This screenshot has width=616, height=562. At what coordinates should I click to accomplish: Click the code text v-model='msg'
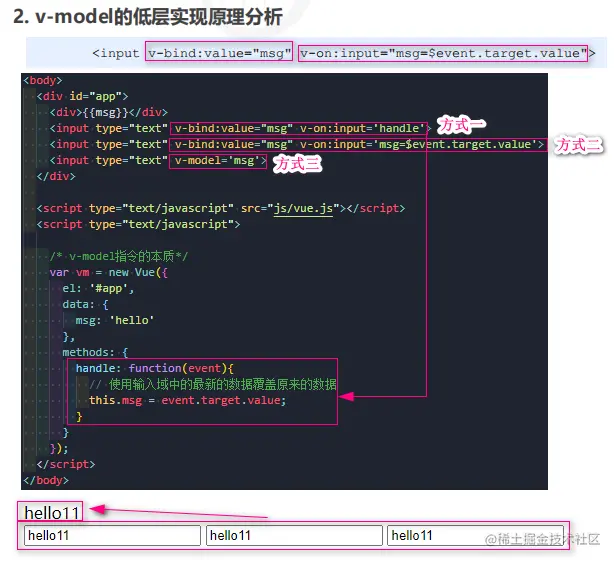[x=217, y=161]
